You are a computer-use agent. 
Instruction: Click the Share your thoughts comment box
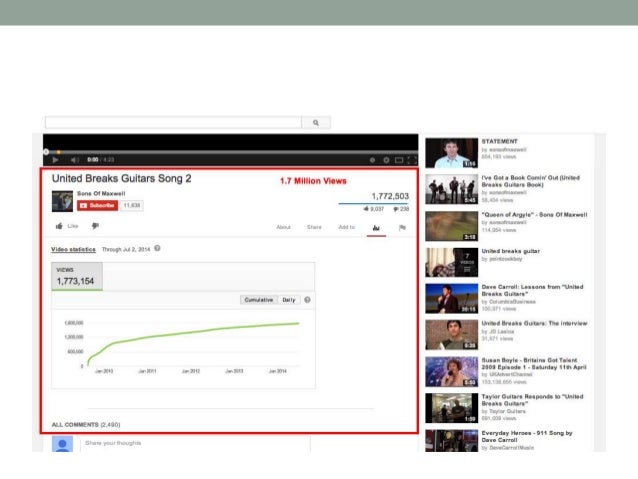[x=195, y=443]
